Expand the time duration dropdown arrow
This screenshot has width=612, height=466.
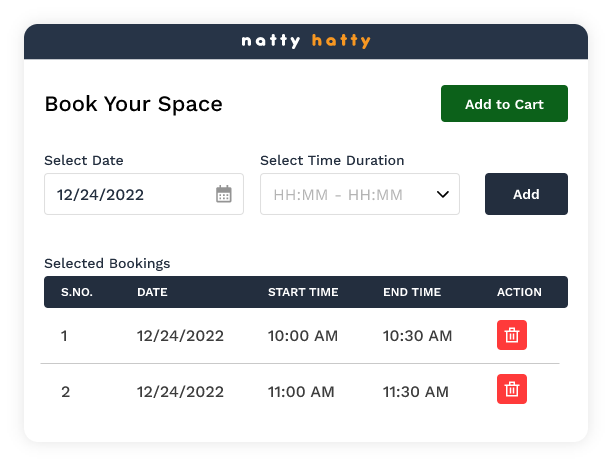(x=443, y=194)
